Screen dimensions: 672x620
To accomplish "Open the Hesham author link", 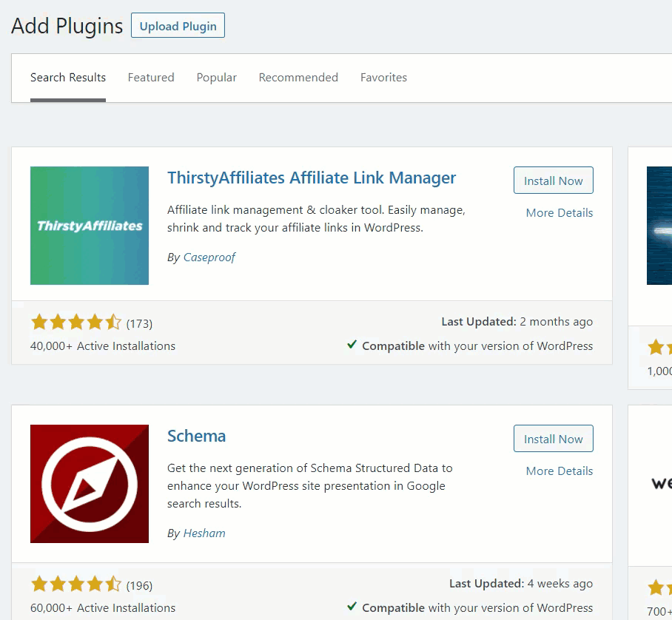I will tap(204, 533).
